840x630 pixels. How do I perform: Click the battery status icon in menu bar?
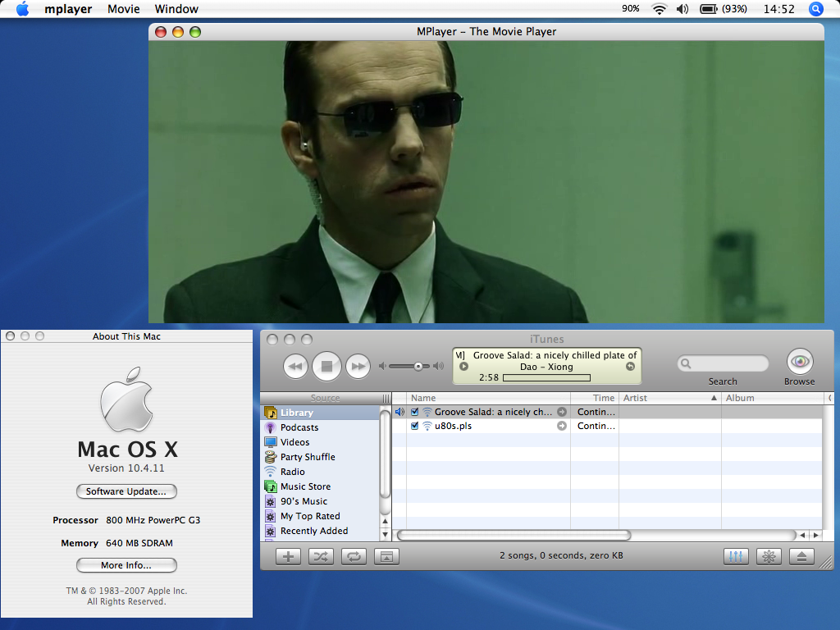709,8
